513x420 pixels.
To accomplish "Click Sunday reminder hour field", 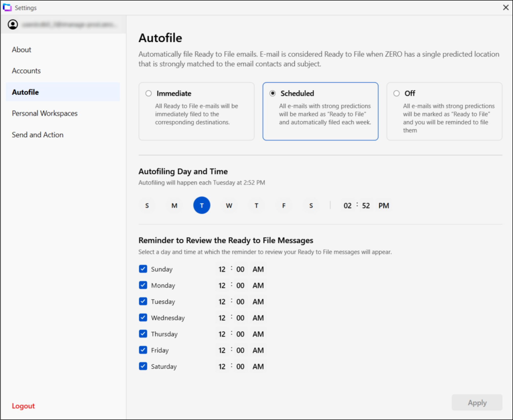I will pyautogui.click(x=222, y=269).
